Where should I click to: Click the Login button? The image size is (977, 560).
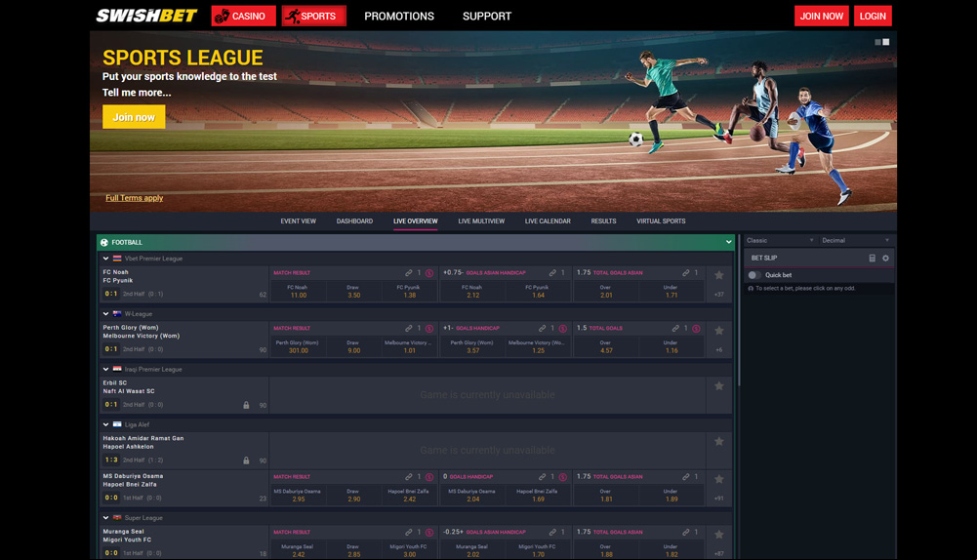click(873, 16)
